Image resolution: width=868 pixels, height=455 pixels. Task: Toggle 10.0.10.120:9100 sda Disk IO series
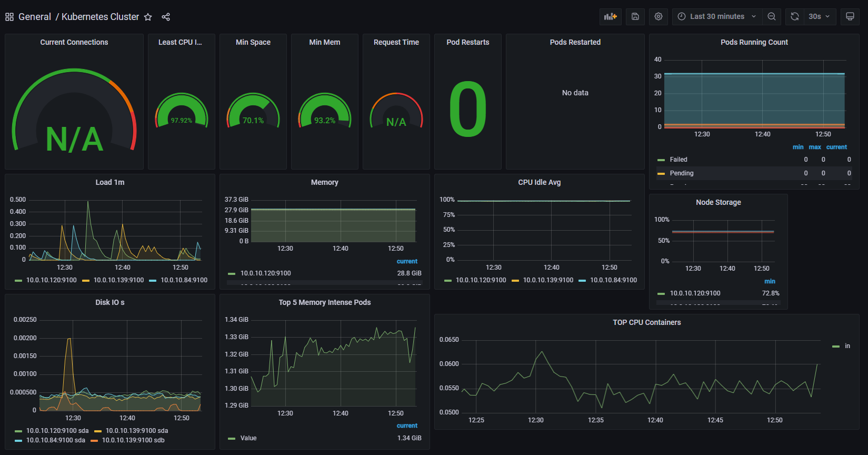point(57,431)
